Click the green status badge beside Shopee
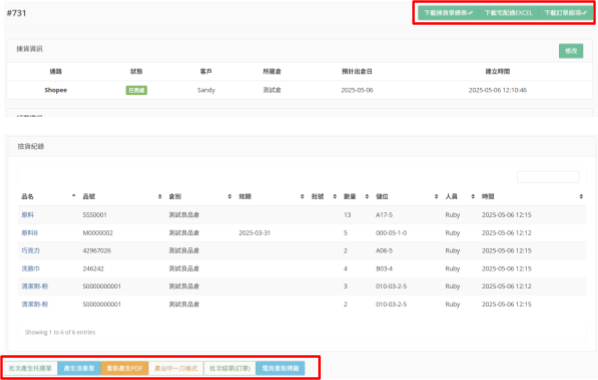 tap(137, 90)
